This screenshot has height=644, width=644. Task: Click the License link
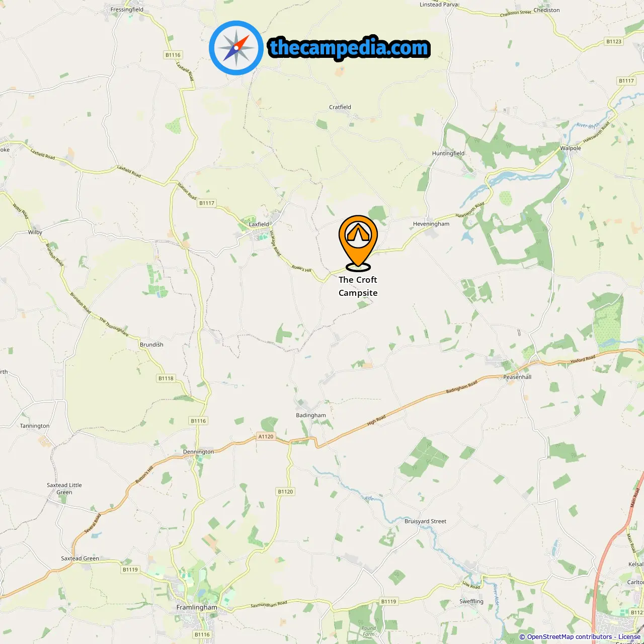[629, 637]
